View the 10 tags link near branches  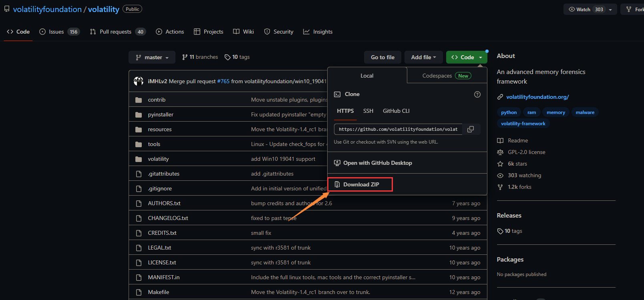237,57
